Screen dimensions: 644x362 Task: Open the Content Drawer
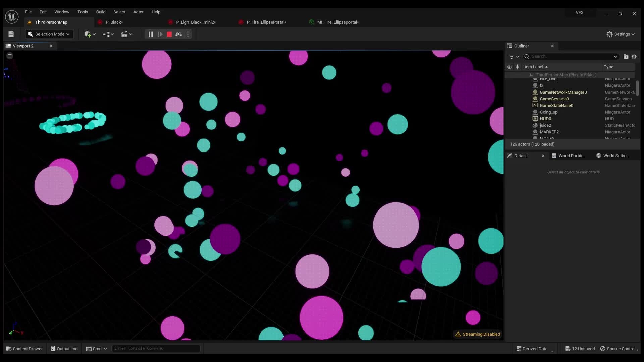[24, 349]
